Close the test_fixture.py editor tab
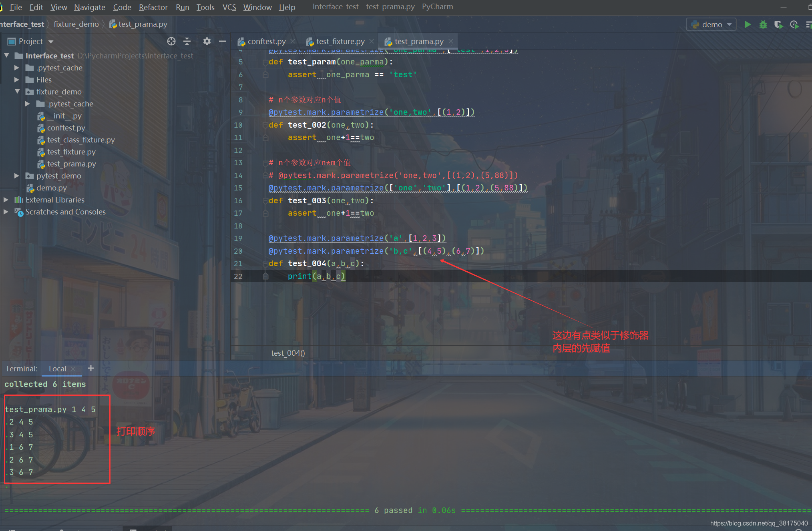Image resolution: width=812 pixels, height=531 pixels. pyautogui.click(x=372, y=41)
